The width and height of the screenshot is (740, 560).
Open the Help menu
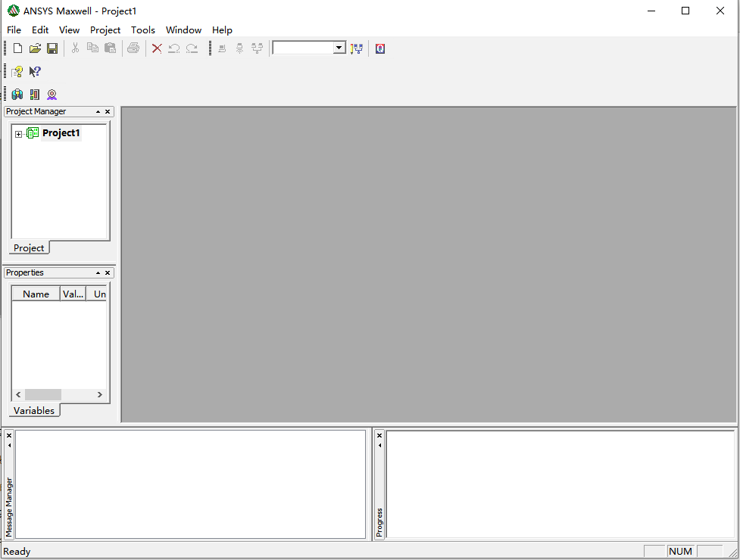click(x=222, y=30)
